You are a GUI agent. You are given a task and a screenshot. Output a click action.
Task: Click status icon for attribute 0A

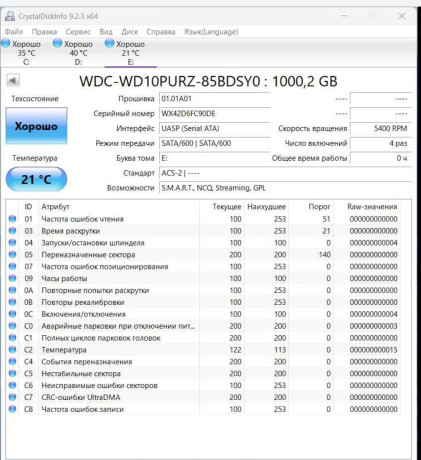click(x=12, y=290)
